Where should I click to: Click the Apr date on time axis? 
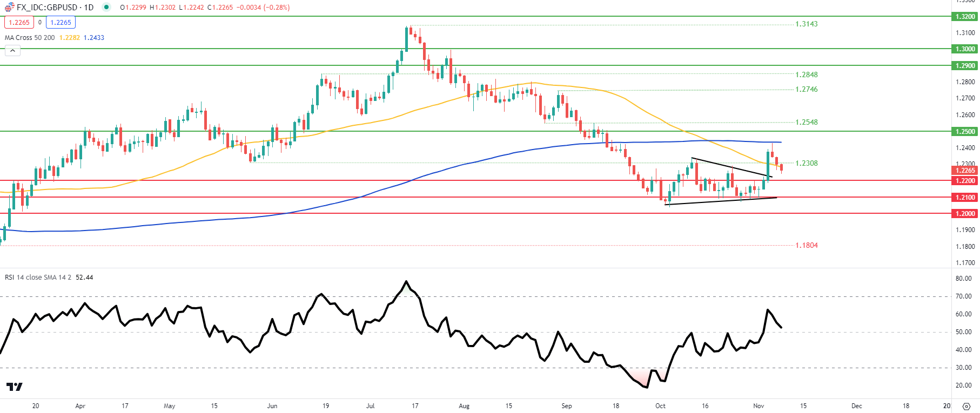pyautogui.click(x=80, y=406)
